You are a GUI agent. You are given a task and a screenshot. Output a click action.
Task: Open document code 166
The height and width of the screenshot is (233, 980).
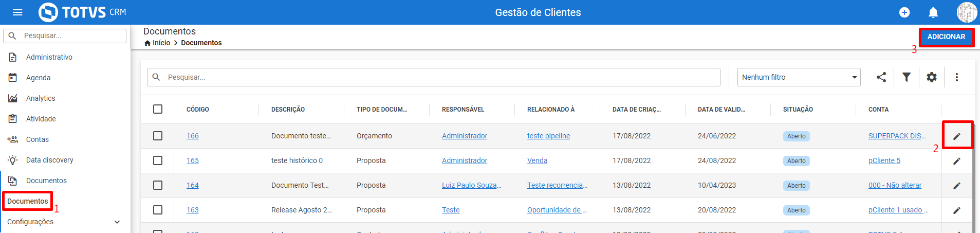193,136
